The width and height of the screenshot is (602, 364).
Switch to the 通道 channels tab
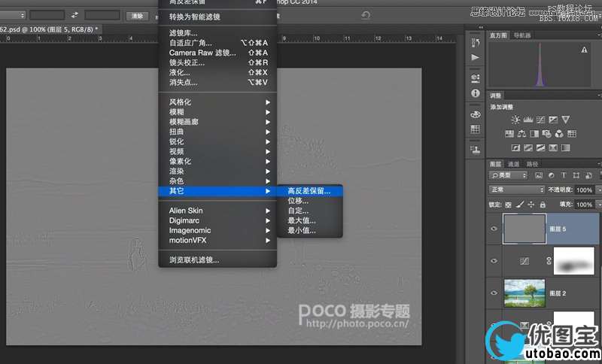click(x=513, y=163)
